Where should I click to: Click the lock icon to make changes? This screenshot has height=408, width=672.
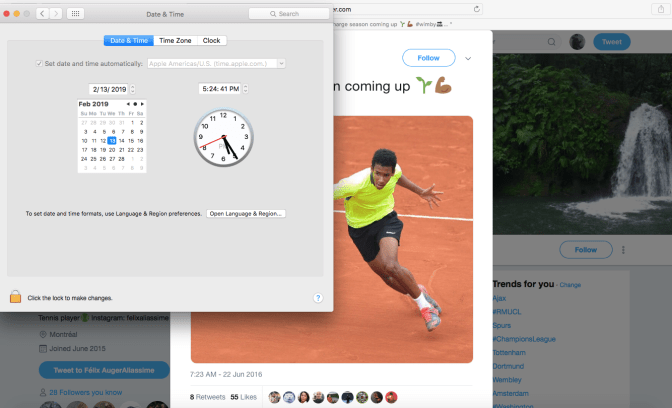pyautogui.click(x=15, y=296)
